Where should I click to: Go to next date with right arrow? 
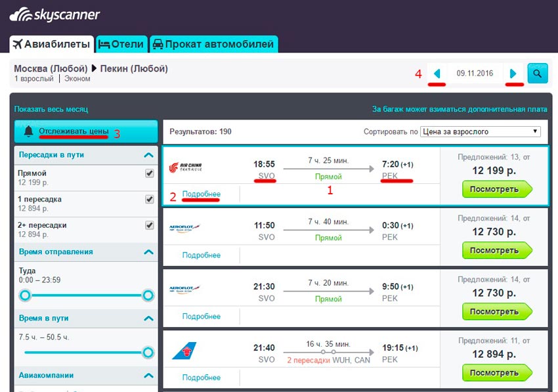[x=513, y=74]
